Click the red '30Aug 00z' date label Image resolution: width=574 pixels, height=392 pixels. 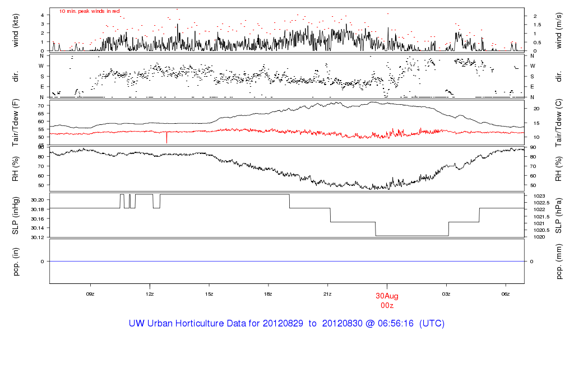[x=387, y=301]
